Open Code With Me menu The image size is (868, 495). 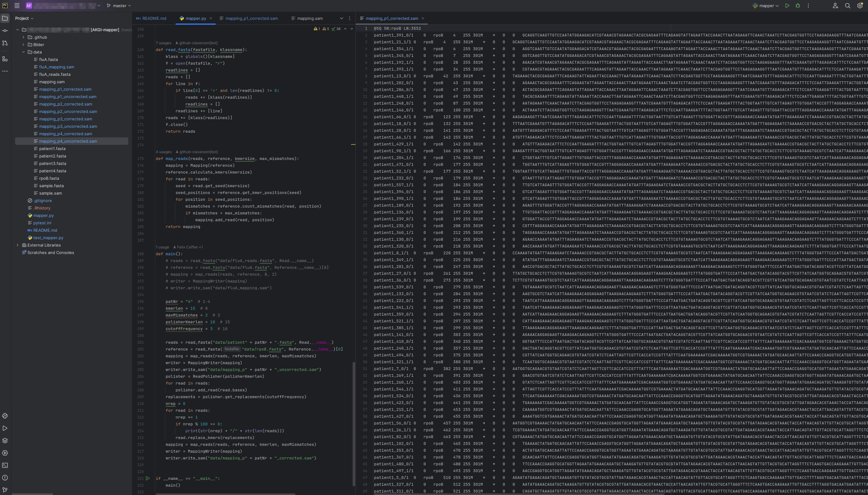pyautogui.click(x=836, y=6)
